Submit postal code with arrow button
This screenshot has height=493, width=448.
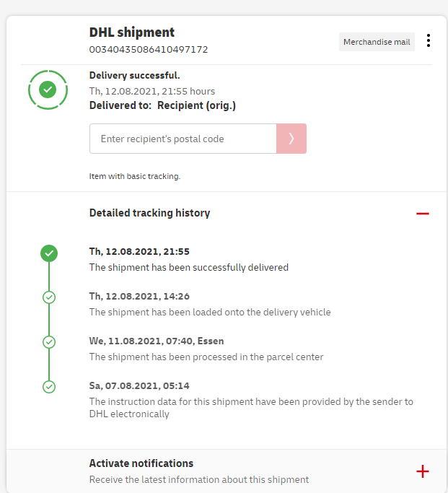[x=291, y=139]
